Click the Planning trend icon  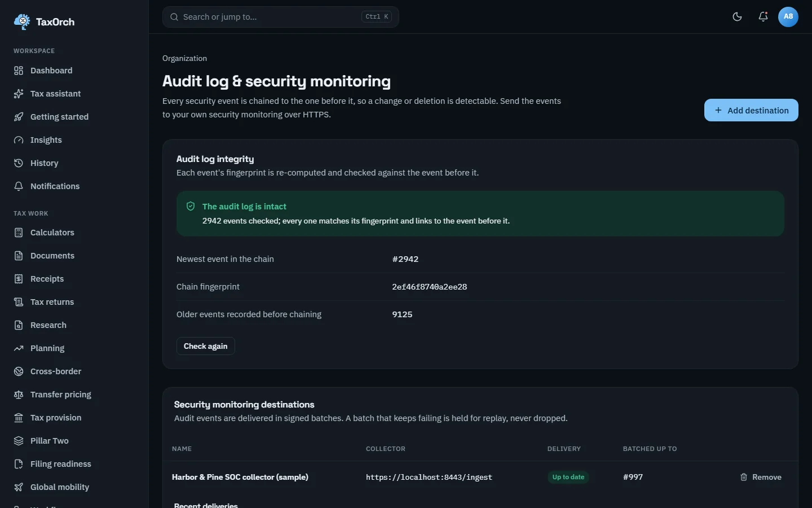(19, 348)
